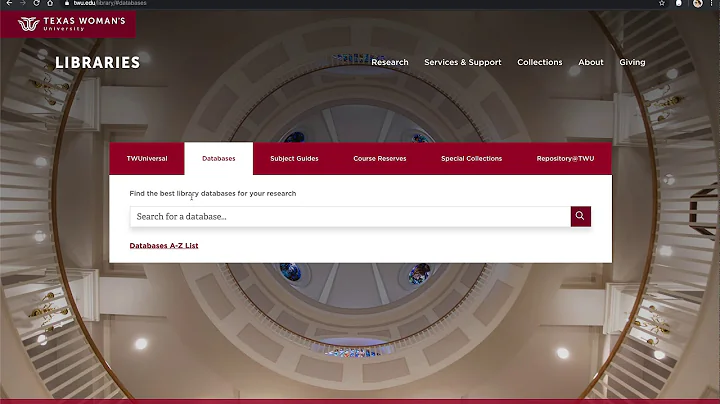
Task: Switch to the Course Reserves tab
Action: [380, 158]
